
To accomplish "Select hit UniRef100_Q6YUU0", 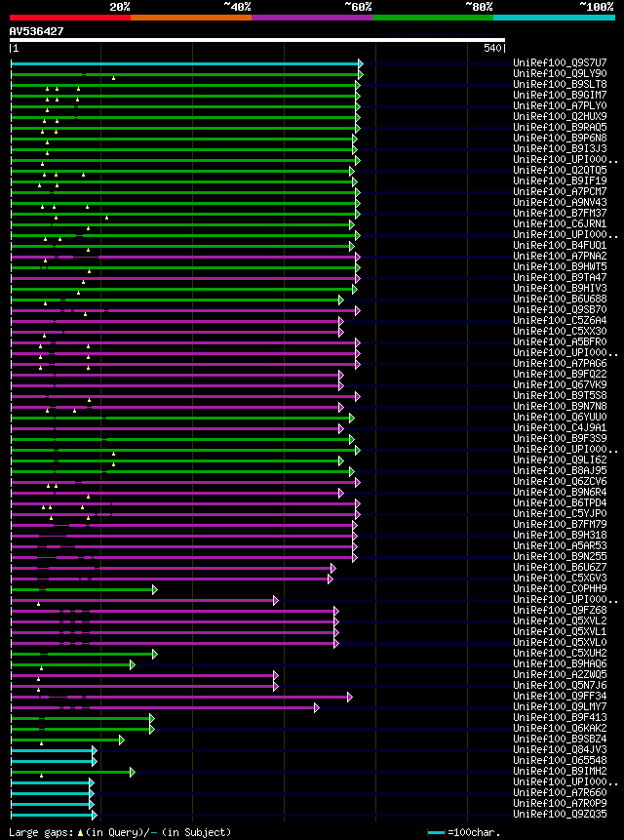I will tap(561, 418).
